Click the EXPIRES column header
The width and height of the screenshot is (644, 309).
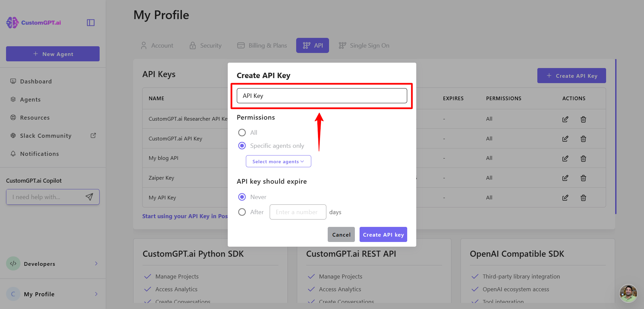(x=453, y=98)
